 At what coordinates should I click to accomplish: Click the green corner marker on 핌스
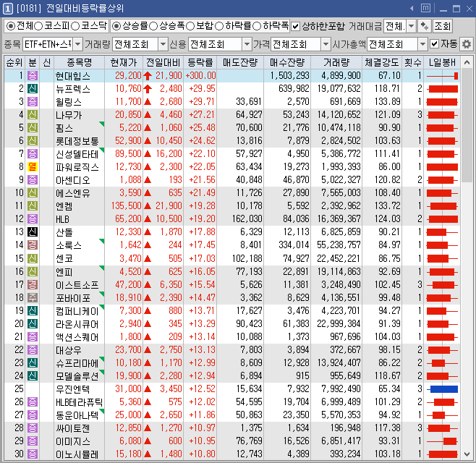pos(102,124)
